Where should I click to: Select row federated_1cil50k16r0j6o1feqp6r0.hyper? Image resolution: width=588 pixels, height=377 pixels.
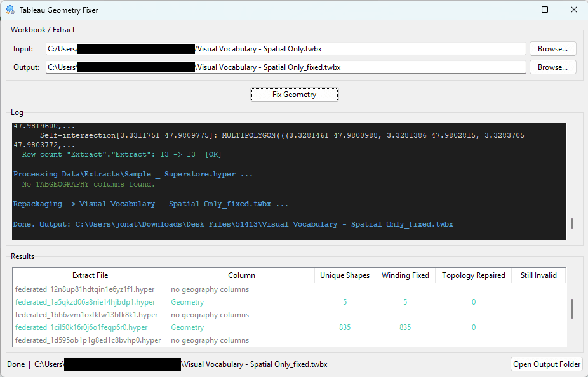[289, 327]
